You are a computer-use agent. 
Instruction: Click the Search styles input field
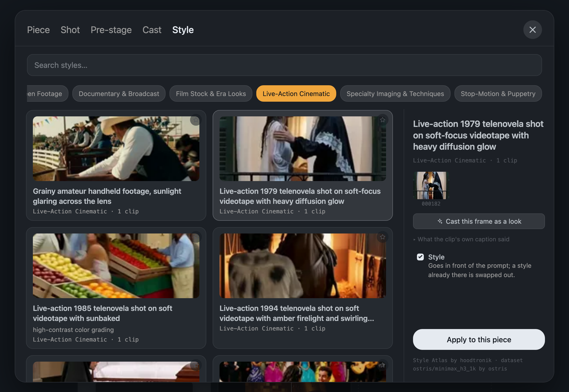click(284, 65)
